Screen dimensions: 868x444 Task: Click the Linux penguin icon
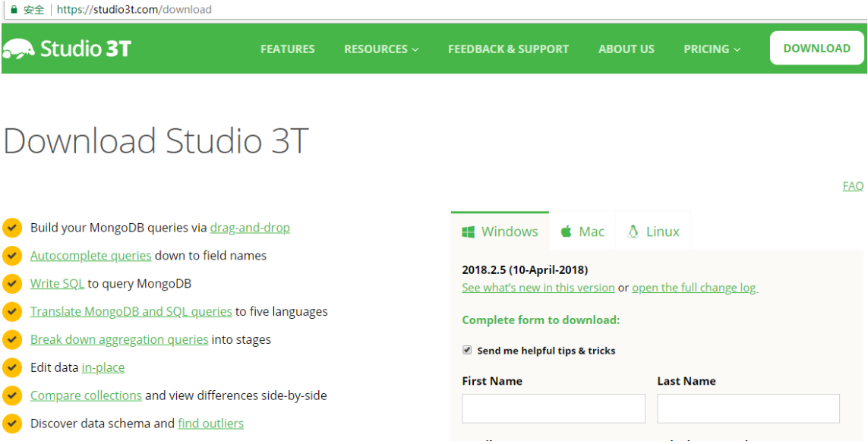click(633, 231)
